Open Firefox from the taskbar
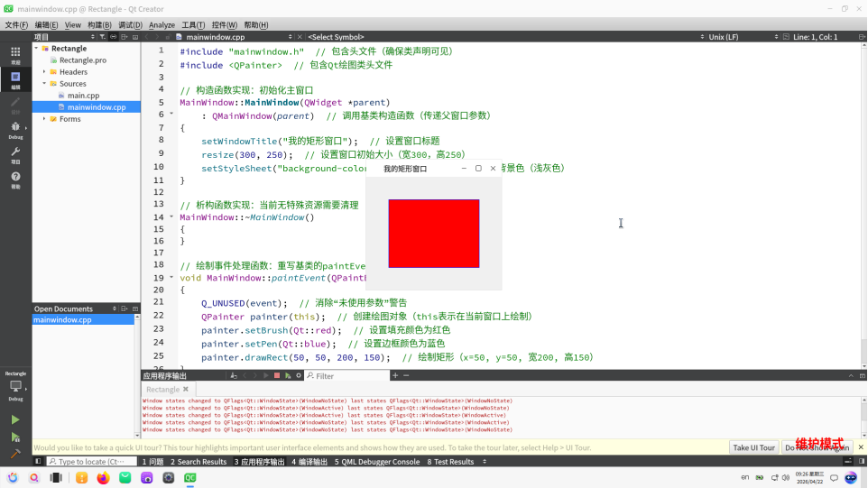The height and width of the screenshot is (488, 868). click(103, 477)
